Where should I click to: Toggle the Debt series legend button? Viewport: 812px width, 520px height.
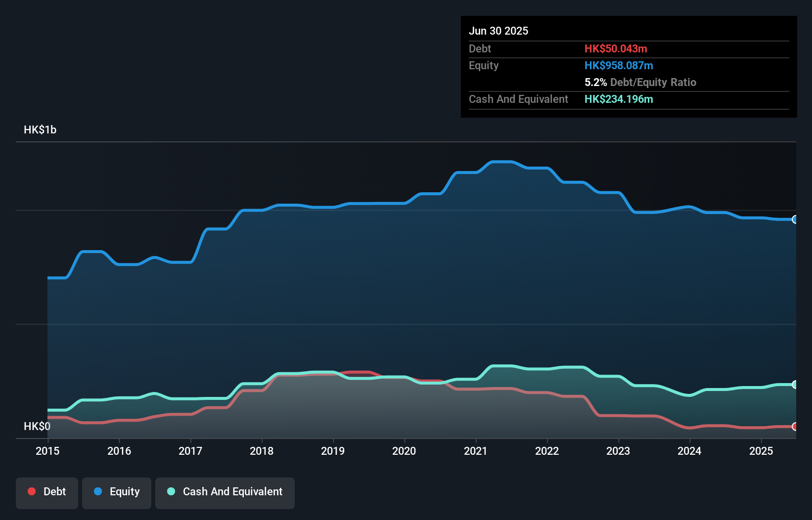[47, 492]
